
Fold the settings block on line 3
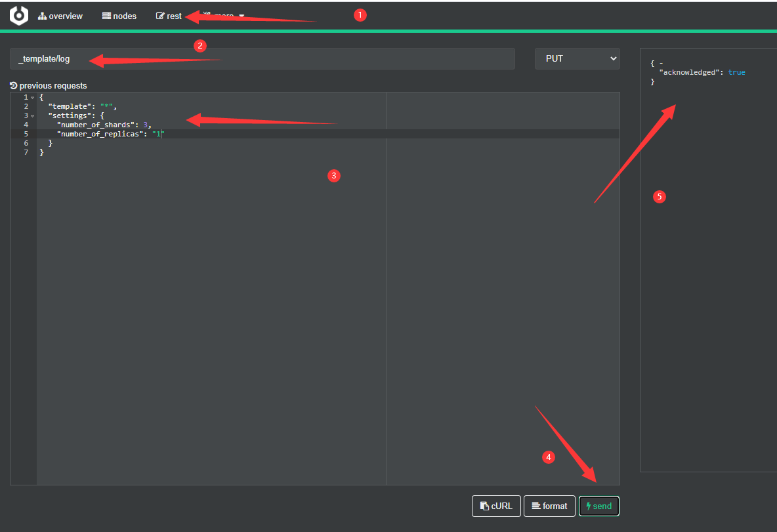33,116
